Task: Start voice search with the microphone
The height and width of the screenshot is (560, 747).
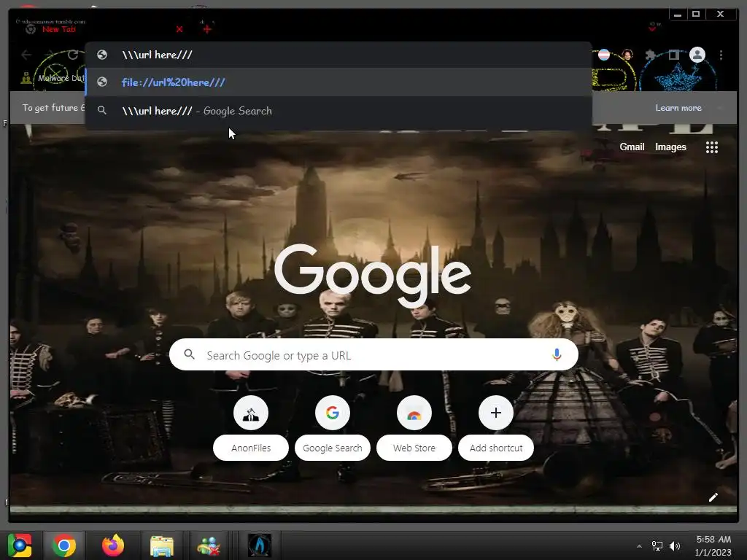Action: [557, 355]
